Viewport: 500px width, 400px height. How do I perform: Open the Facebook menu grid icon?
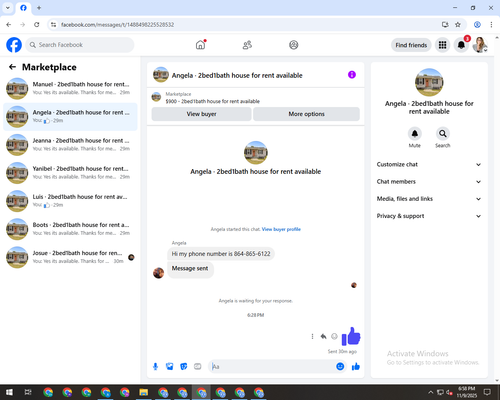[442, 45]
